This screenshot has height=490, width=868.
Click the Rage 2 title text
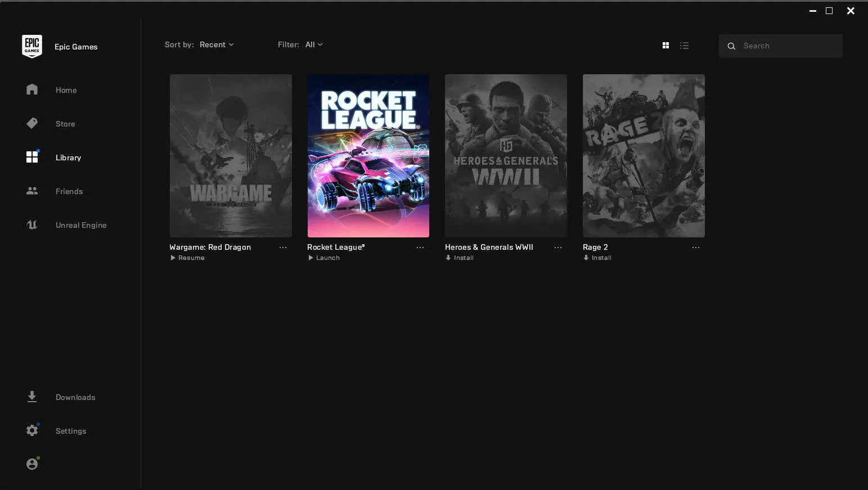click(595, 247)
